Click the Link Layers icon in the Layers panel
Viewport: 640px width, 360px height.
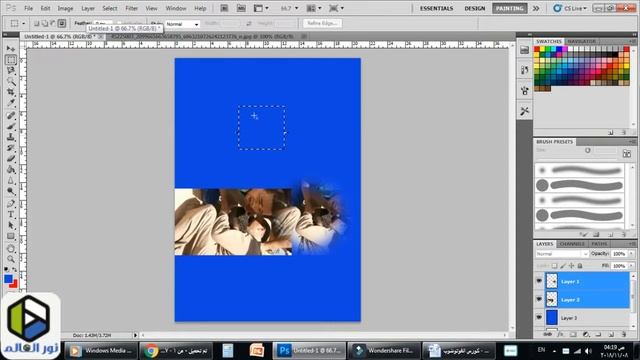(x=548, y=334)
